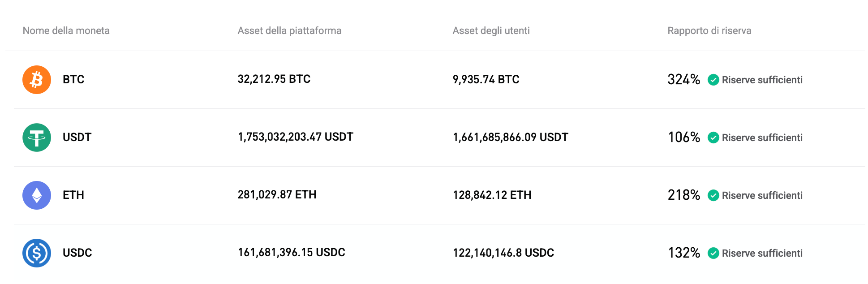Click the 1,753,032,203.47 USDT platform asset value
This screenshot has height=284, width=868.
pos(296,137)
